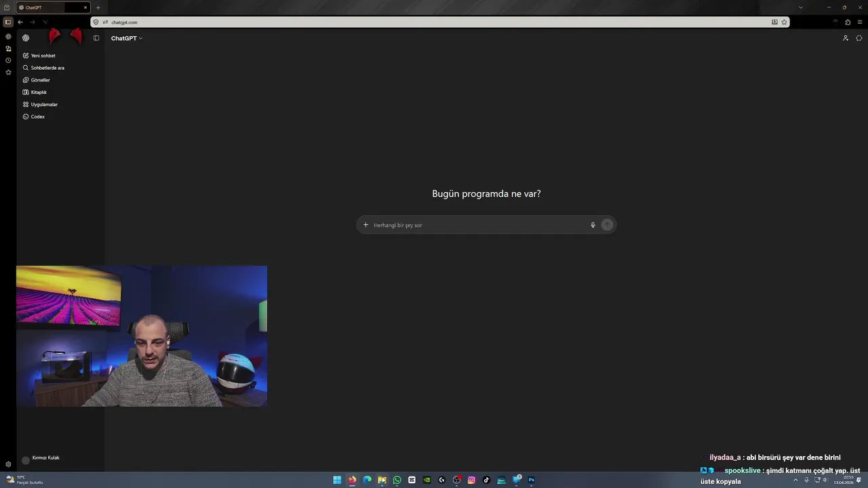Open Firefox View in the tab bar

[7, 7]
